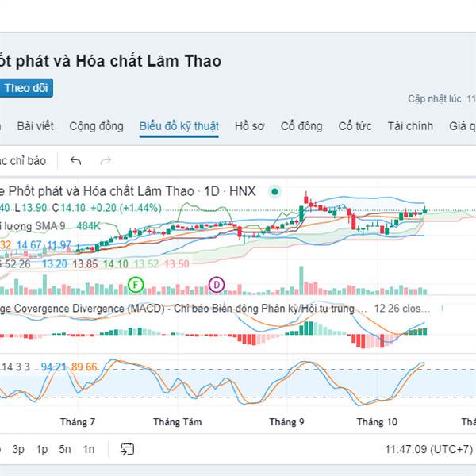This screenshot has height=476, width=476.
Task: Click the Ichimoku value 13.52
Action: pos(146,264)
